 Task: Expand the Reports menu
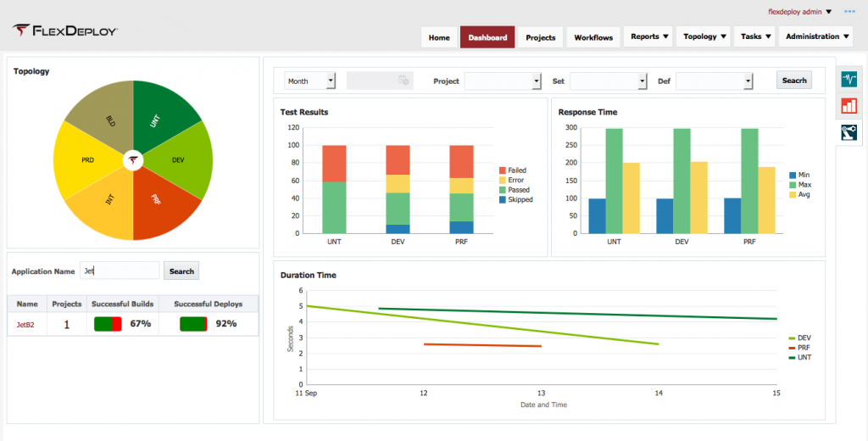(648, 36)
